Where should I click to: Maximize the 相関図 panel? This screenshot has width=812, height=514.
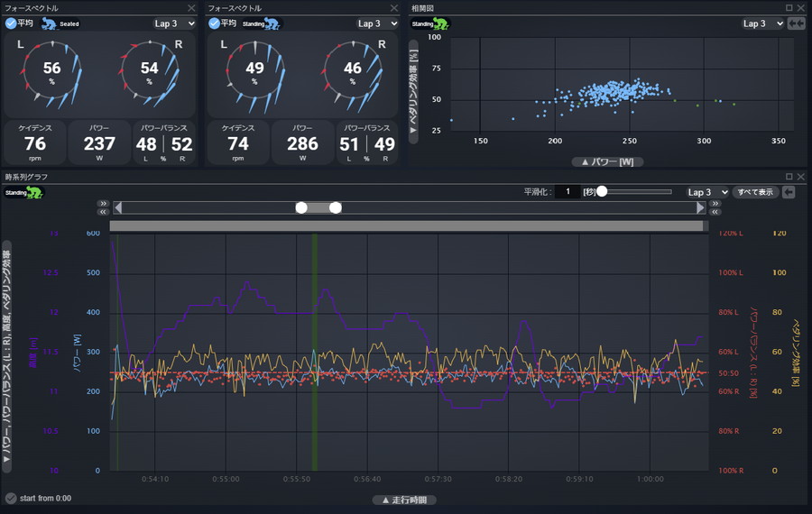[x=789, y=7]
